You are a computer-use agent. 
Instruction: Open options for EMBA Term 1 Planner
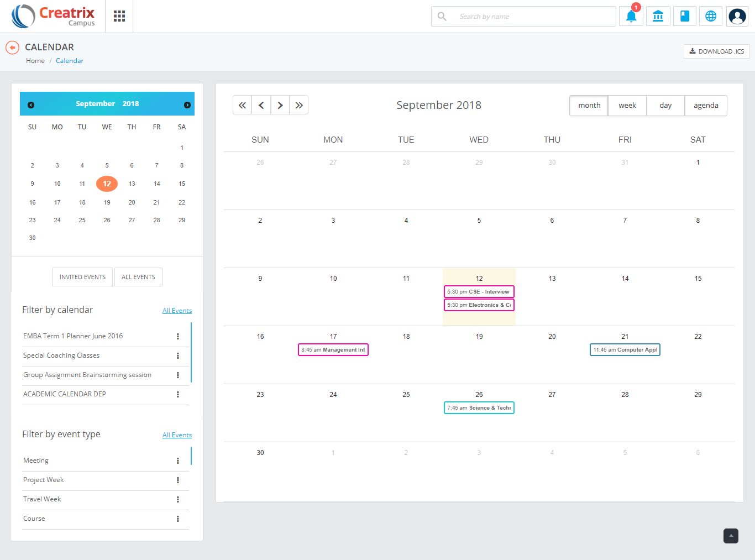(178, 336)
